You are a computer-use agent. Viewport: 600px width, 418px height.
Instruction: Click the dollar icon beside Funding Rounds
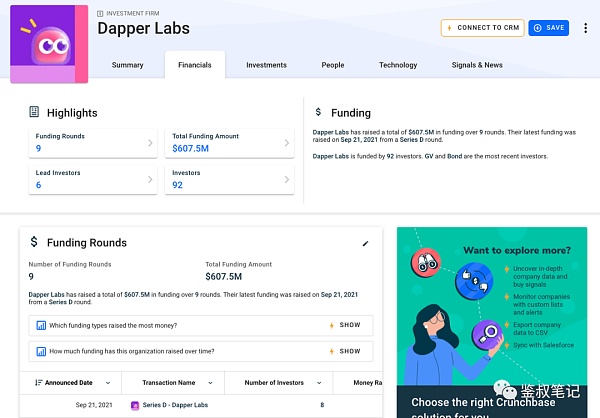tap(34, 242)
